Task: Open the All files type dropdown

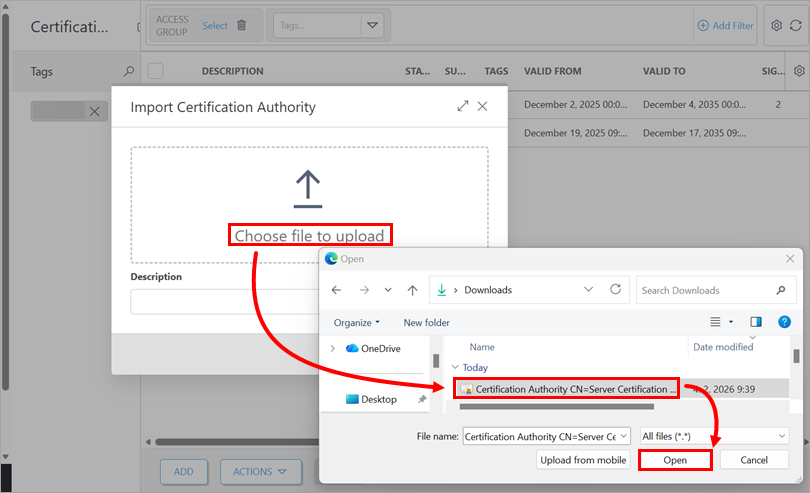Action: click(x=714, y=436)
